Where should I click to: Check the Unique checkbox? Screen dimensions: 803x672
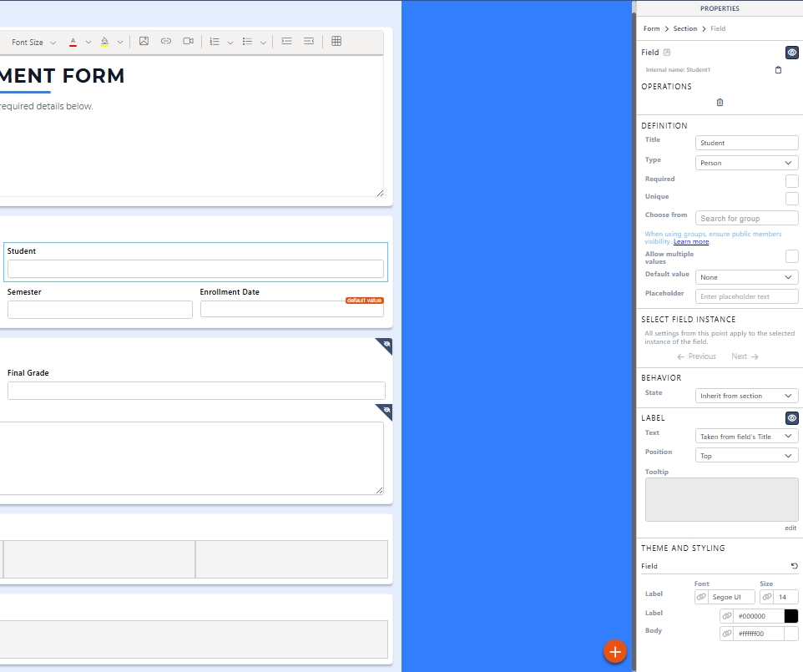click(791, 199)
